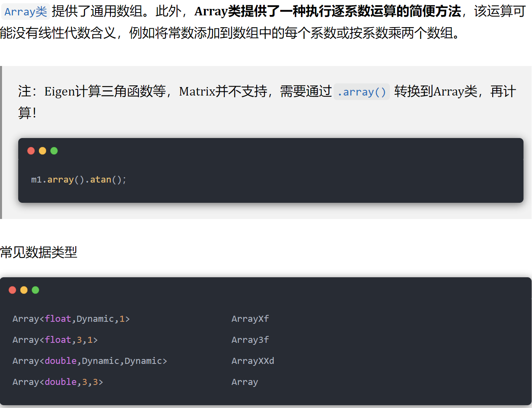Click the last typedef 'Array' in bottom row
532x408 pixels.
[x=245, y=382]
